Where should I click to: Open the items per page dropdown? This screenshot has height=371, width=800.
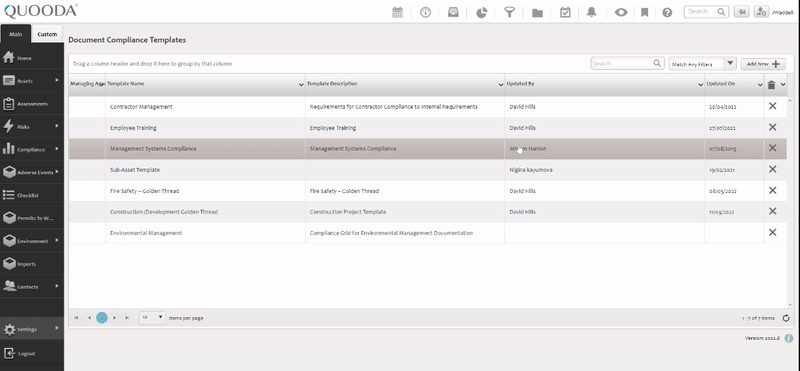pyautogui.click(x=153, y=317)
